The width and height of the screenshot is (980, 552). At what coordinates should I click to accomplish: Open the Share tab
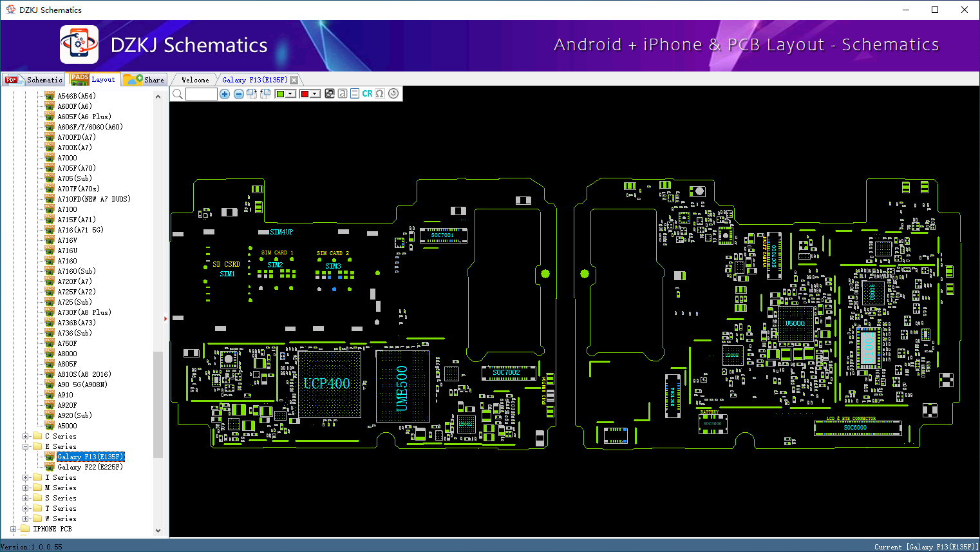pos(145,80)
